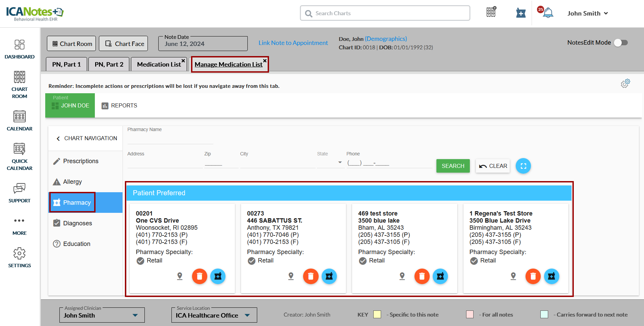The width and height of the screenshot is (644, 326).
Task: Click the green SEARCH button
Action: click(x=453, y=166)
